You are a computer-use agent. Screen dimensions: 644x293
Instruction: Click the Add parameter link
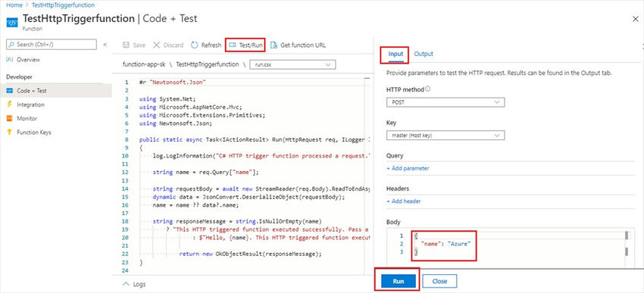point(408,168)
